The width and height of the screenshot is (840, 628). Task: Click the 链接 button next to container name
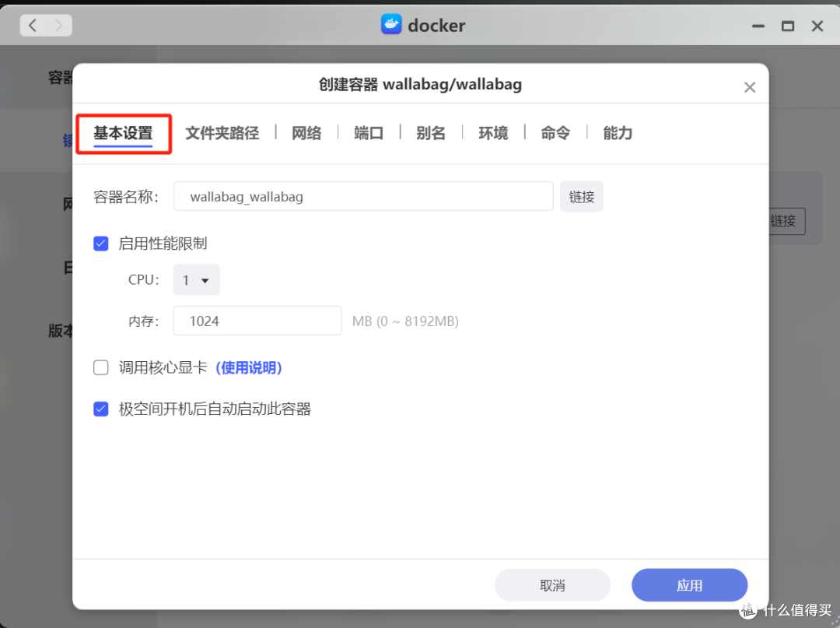[x=582, y=197]
